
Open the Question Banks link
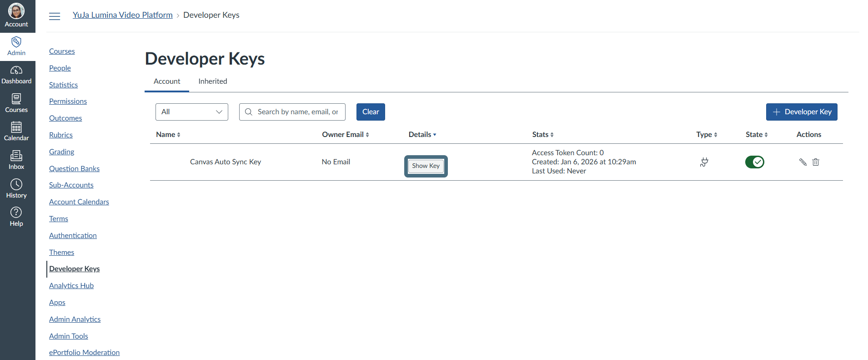tap(74, 169)
